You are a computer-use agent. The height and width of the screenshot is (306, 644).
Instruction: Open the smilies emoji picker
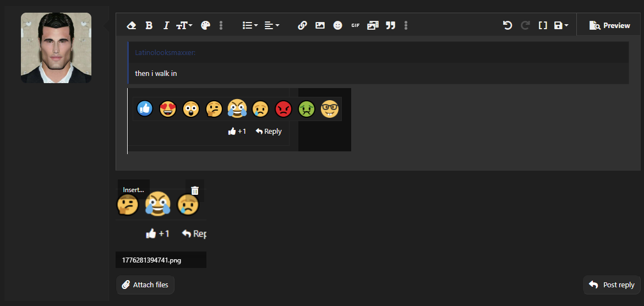point(337,25)
